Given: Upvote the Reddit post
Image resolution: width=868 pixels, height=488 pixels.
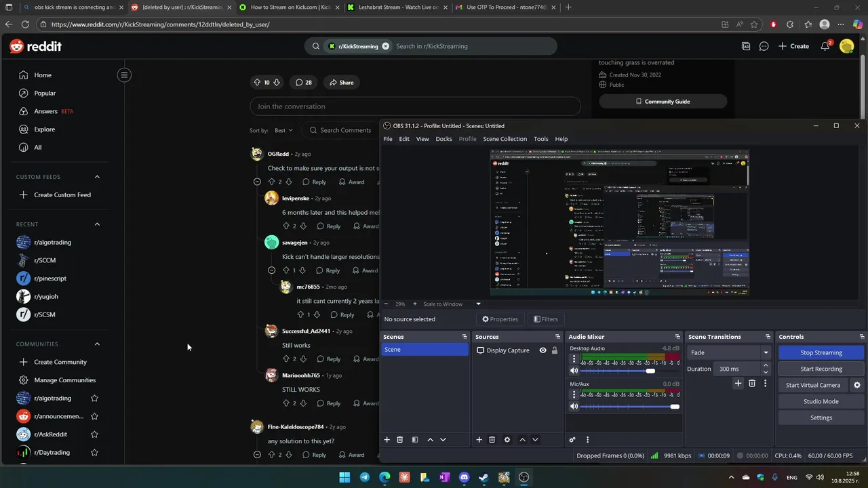Looking at the screenshot, I should click(x=257, y=82).
